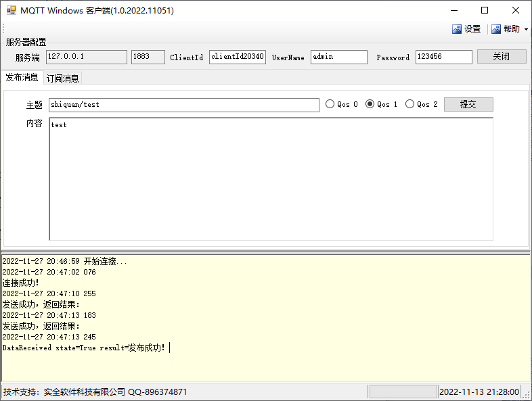Switch to the 发布消息 tab
Screen dimensions: 532x401
[22, 77]
